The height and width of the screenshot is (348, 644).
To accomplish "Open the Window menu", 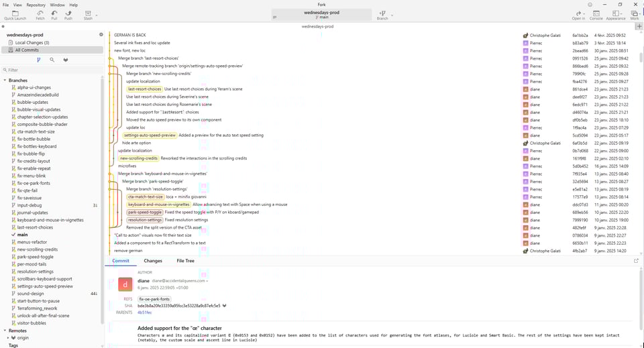I will pyautogui.click(x=58, y=5).
